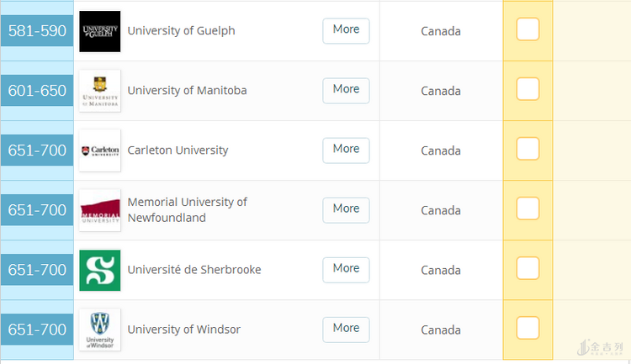Show More info for Memorial University of Newfoundland
The width and height of the screenshot is (631, 364).
[x=346, y=210]
